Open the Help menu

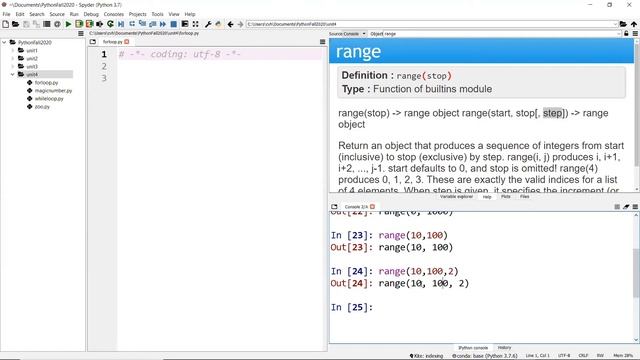(x=190, y=14)
